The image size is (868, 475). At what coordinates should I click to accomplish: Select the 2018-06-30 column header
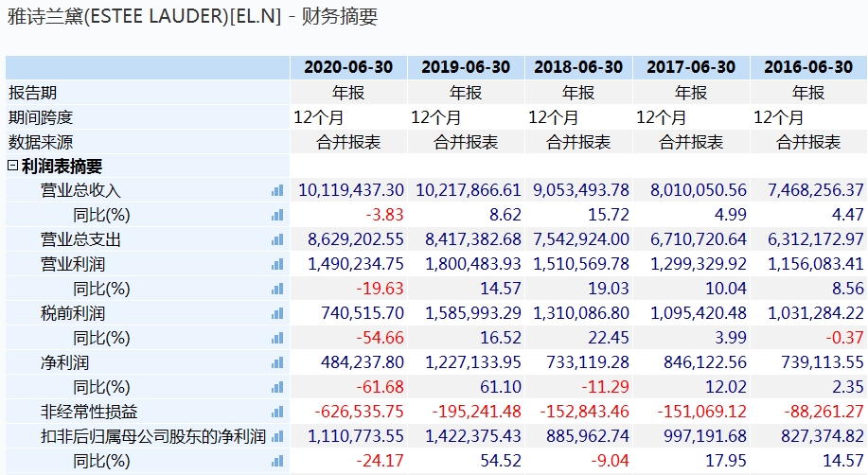578,67
